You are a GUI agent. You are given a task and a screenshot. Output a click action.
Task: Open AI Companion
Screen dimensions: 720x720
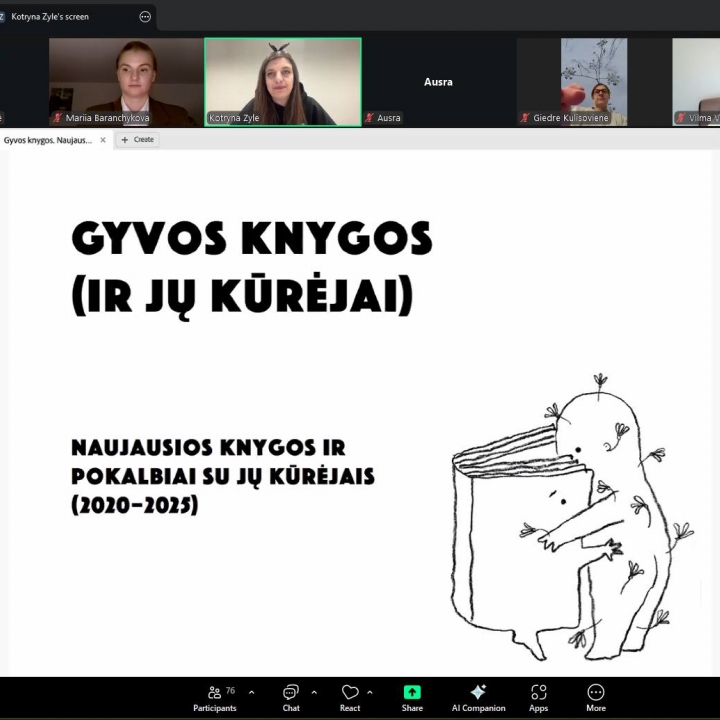[x=478, y=697]
